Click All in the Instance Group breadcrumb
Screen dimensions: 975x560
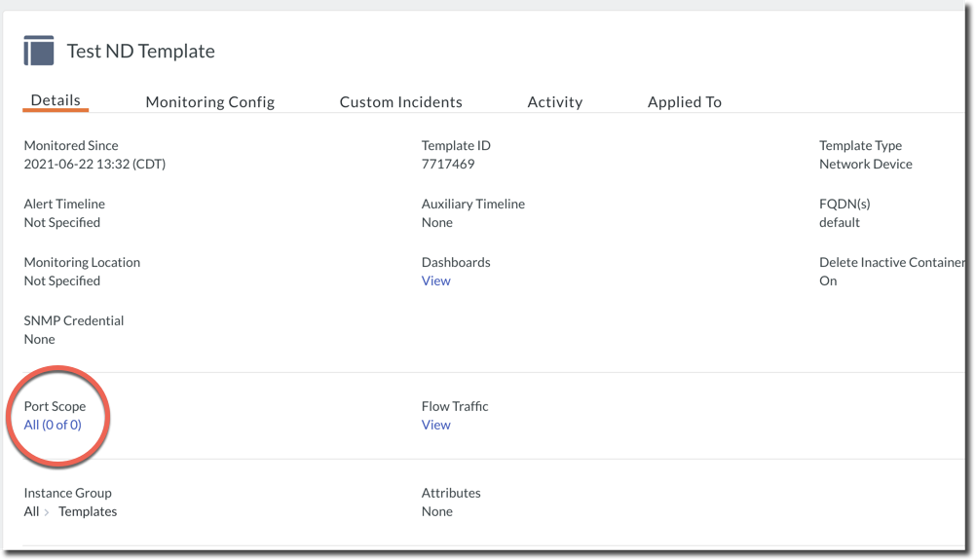click(x=31, y=511)
